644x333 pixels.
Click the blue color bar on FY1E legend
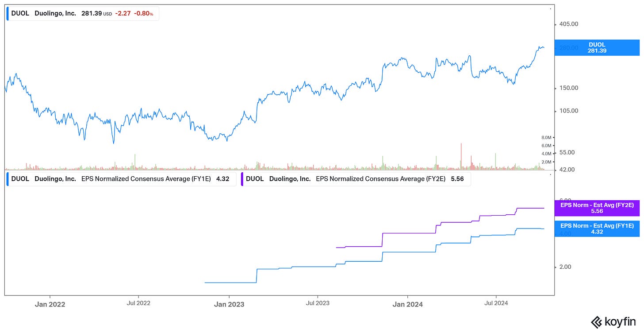(8, 179)
